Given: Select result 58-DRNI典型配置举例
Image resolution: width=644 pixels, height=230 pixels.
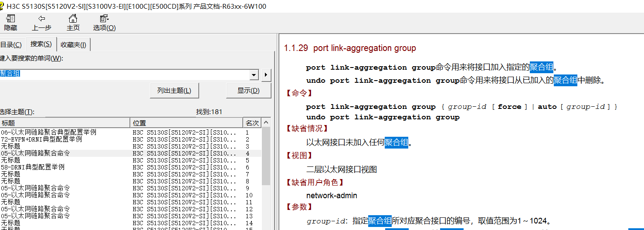Looking at the screenshot, I should [131, 167].
